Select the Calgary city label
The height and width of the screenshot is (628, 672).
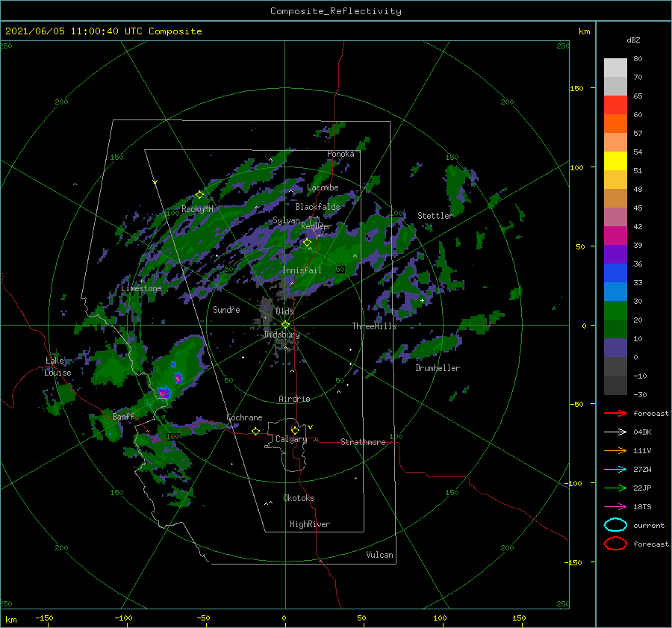(x=291, y=439)
